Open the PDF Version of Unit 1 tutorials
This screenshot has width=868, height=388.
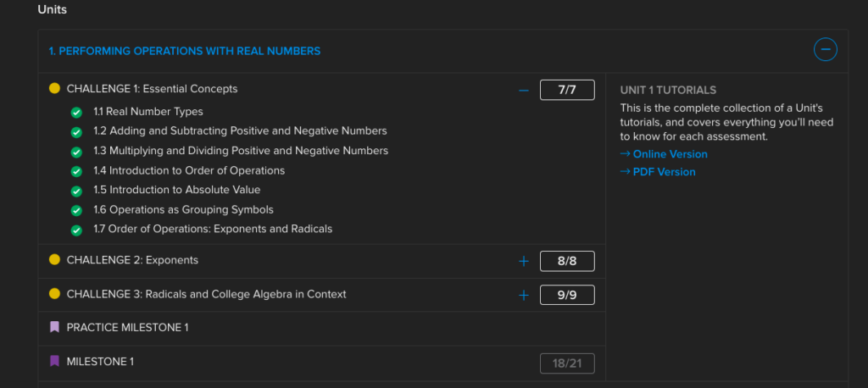coord(658,172)
